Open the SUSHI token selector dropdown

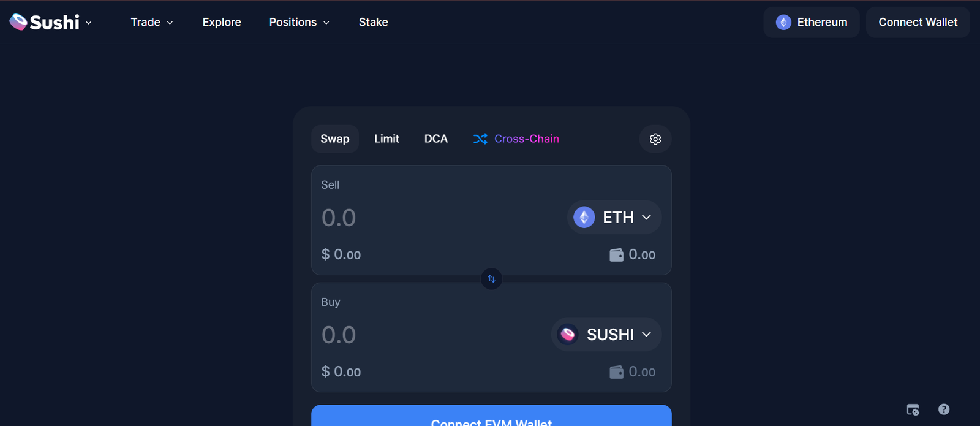pyautogui.click(x=606, y=335)
